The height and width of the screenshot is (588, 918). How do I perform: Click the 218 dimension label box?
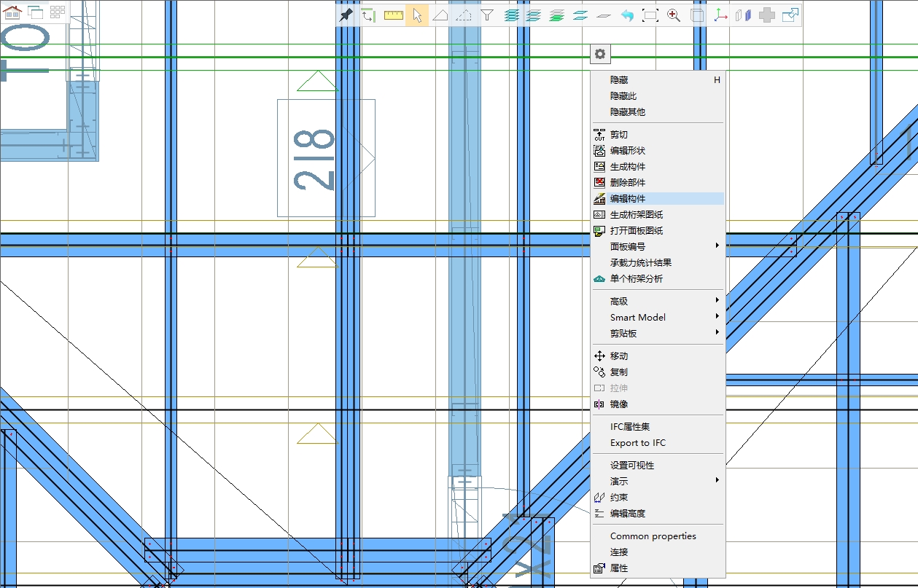click(326, 158)
